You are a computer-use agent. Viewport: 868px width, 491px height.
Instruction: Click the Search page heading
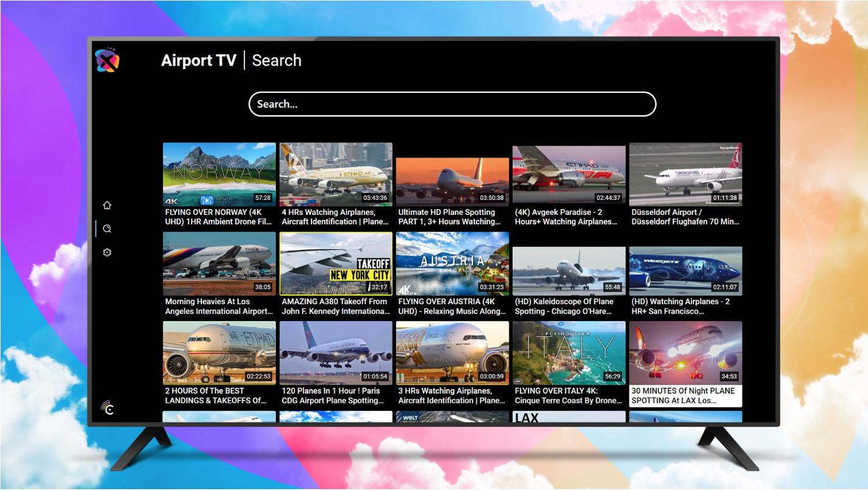pos(277,60)
